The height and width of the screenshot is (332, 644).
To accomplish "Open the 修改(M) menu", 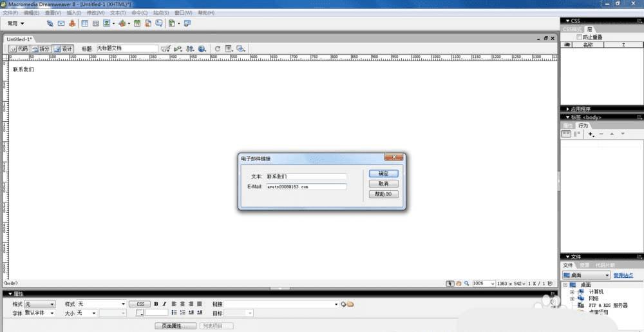I will coord(96,13).
